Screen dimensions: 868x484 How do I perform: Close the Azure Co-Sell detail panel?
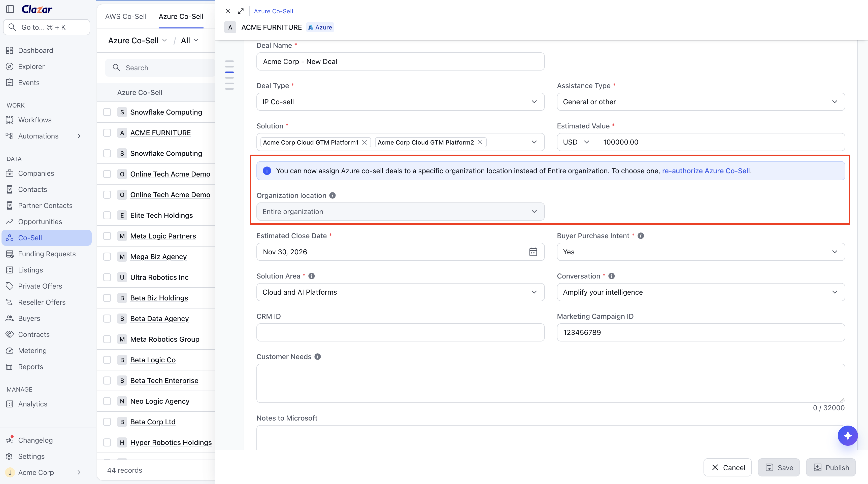pyautogui.click(x=228, y=11)
